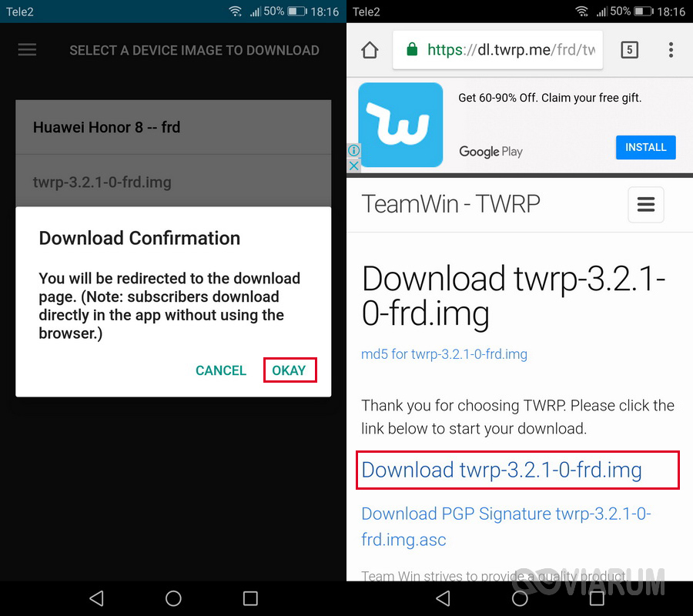693x616 pixels.
Task: Select the Huawei Honor 8 -- frd device dropdown
Action: 173,127
